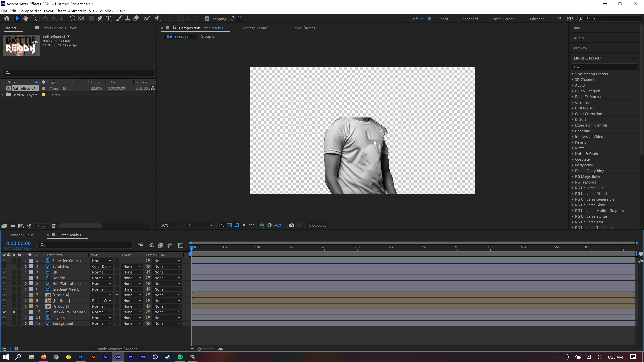Toggle visibility of Selective Color 1 layer

4,261
